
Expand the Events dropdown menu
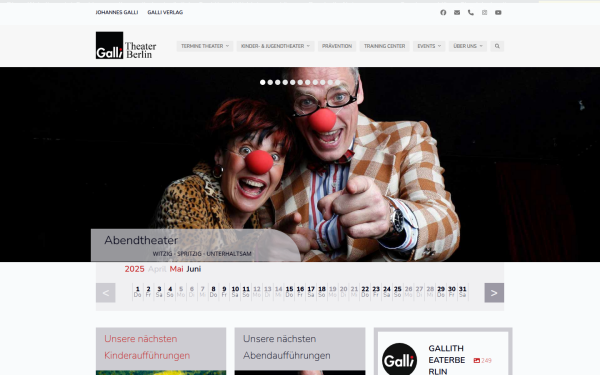click(429, 46)
